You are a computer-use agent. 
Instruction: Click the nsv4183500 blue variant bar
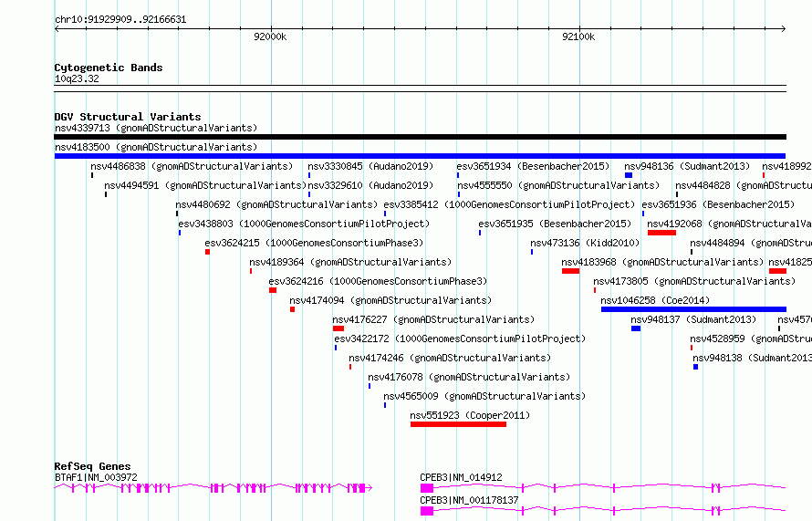(x=420, y=156)
